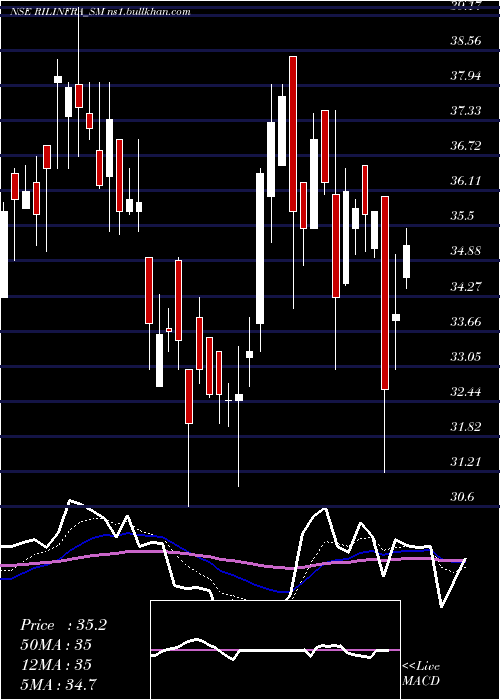Screen dimensions: 500x700
Task: Click the 32.44 price axis label
Action: pos(466,392)
